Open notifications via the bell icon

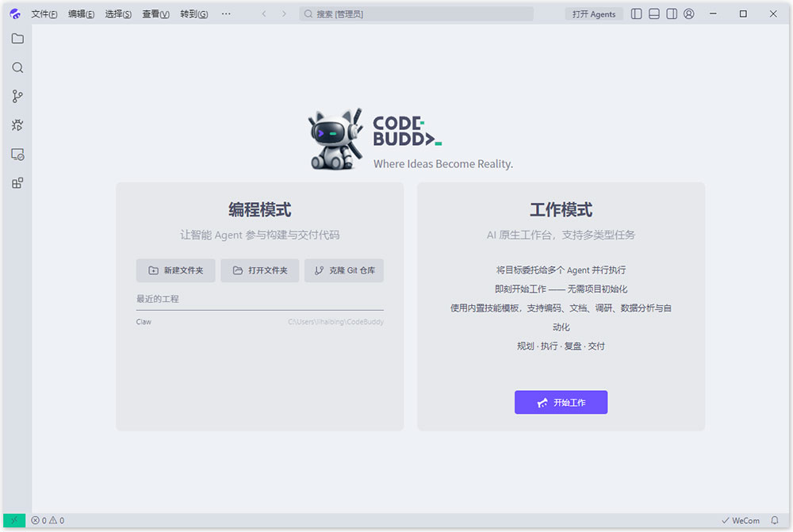tap(776, 520)
